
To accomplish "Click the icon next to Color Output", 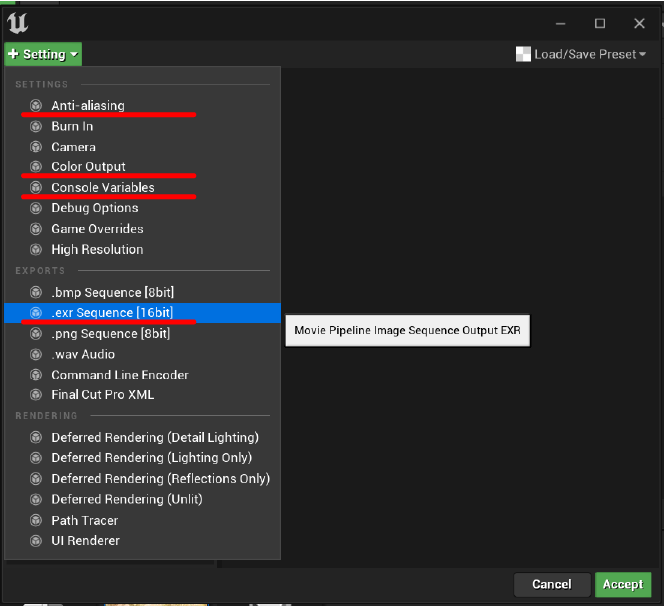I will [36, 167].
